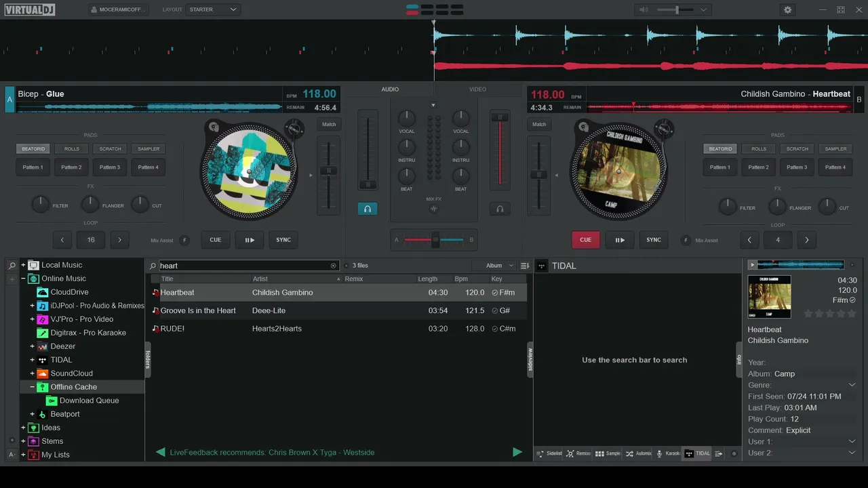Viewport: 868px width, 488px height.
Task: Switch to the VIDEO mixer tab
Action: click(x=477, y=89)
